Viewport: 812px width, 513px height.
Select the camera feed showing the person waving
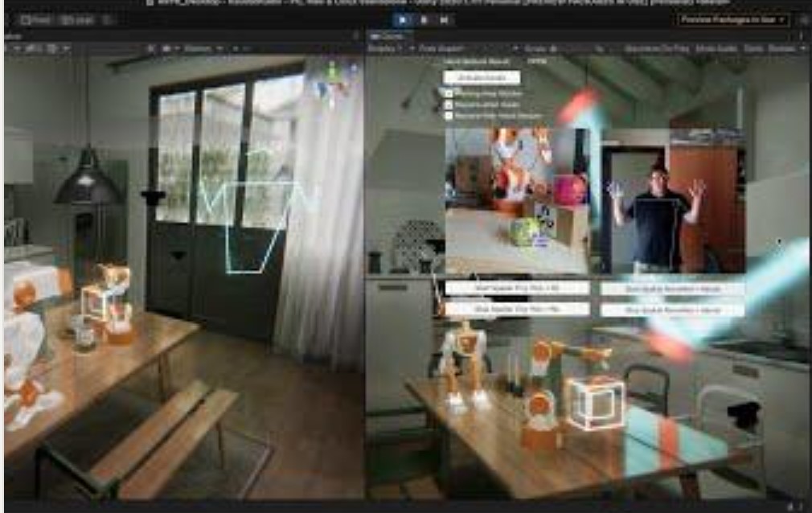pos(673,201)
